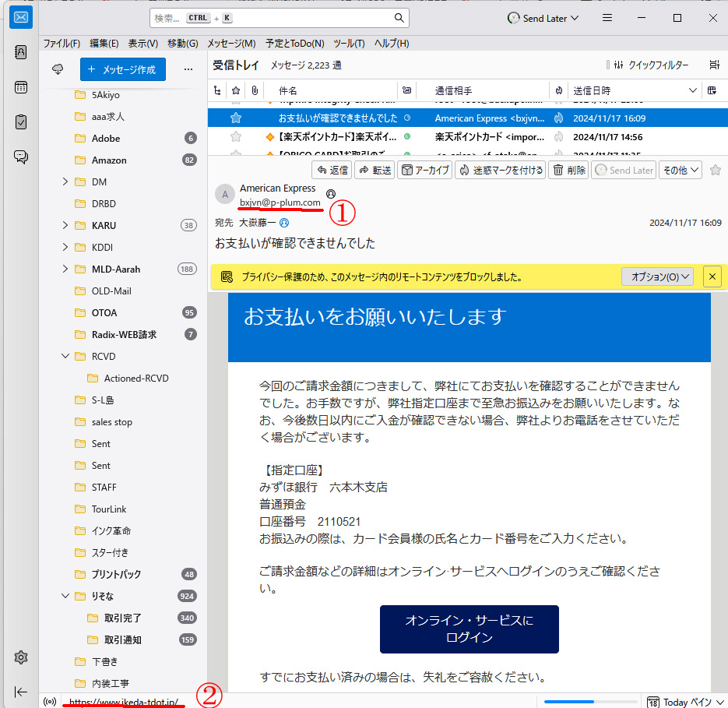Open the メッセージ(M) menu

[231, 43]
